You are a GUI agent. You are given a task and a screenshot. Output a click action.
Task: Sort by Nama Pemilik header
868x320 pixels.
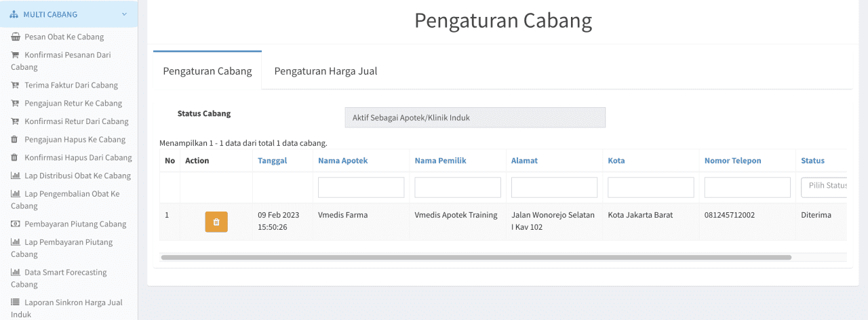pyautogui.click(x=440, y=161)
